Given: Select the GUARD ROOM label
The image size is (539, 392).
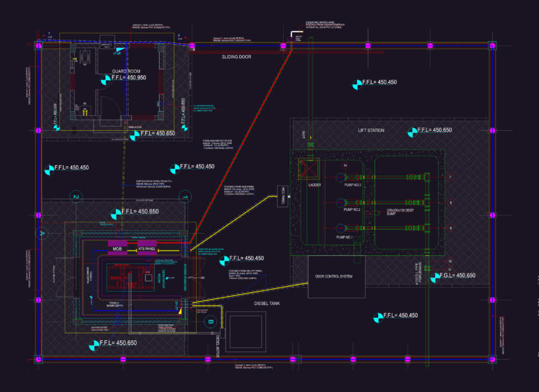Looking at the screenshot, I should [x=126, y=71].
